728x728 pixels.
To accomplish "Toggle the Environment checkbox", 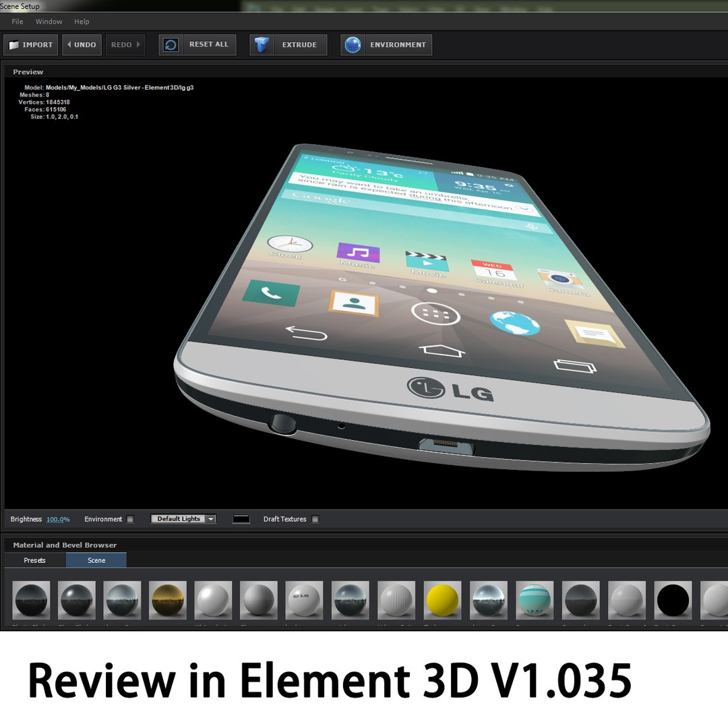I will click(x=130, y=519).
